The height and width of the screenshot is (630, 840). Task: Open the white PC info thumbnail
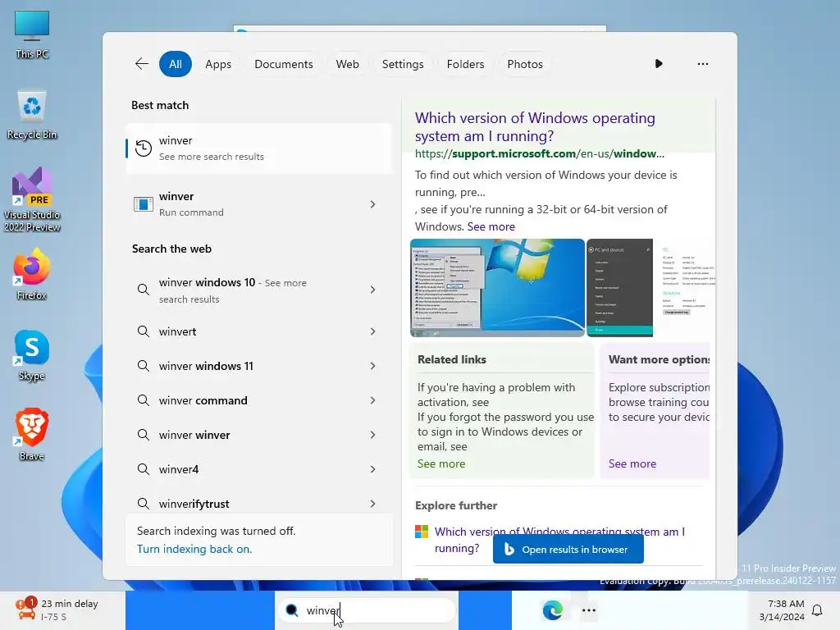(685, 288)
